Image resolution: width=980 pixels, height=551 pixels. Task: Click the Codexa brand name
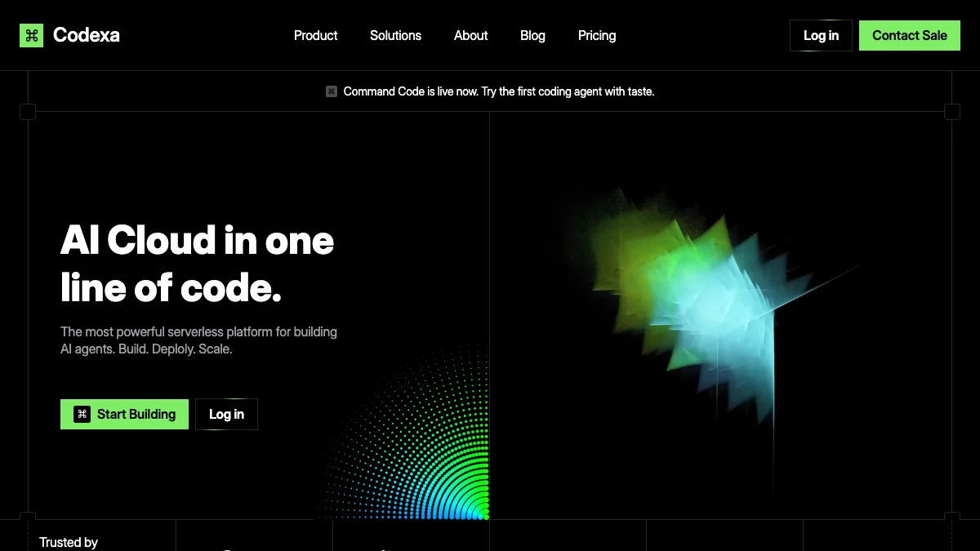click(x=86, y=35)
